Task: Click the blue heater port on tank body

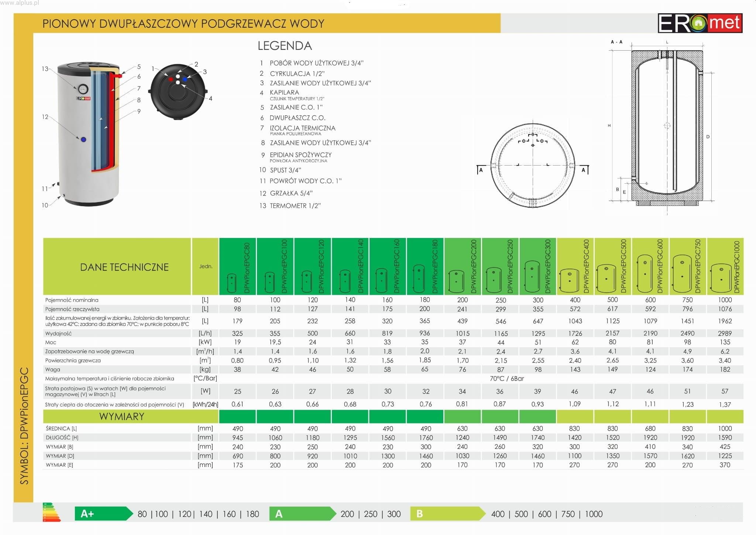Action: tap(83, 140)
